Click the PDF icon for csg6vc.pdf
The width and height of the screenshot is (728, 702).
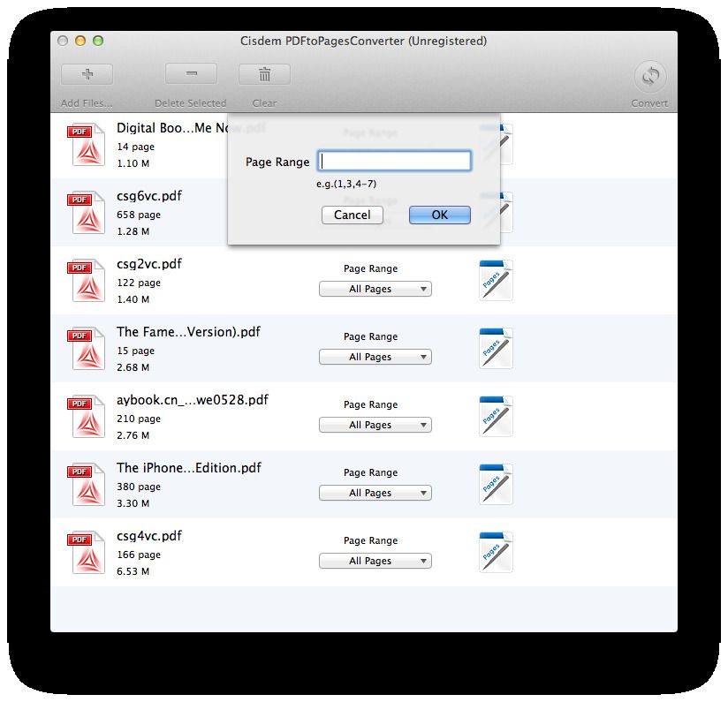click(87, 212)
